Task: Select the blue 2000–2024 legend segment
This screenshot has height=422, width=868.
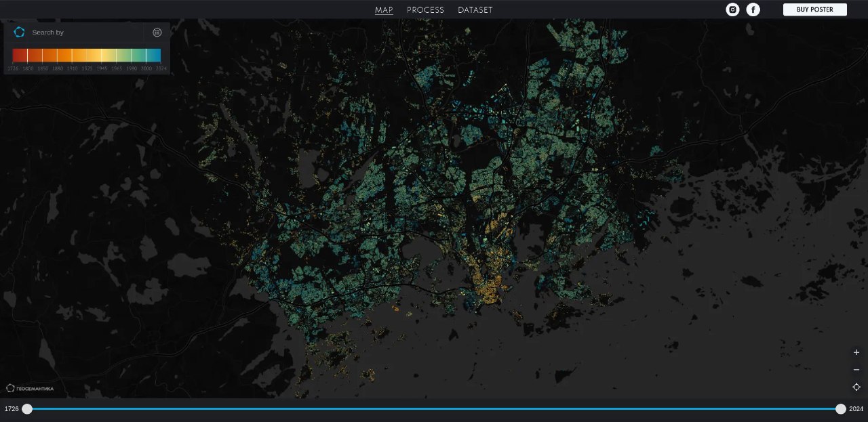Action: [x=154, y=56]
